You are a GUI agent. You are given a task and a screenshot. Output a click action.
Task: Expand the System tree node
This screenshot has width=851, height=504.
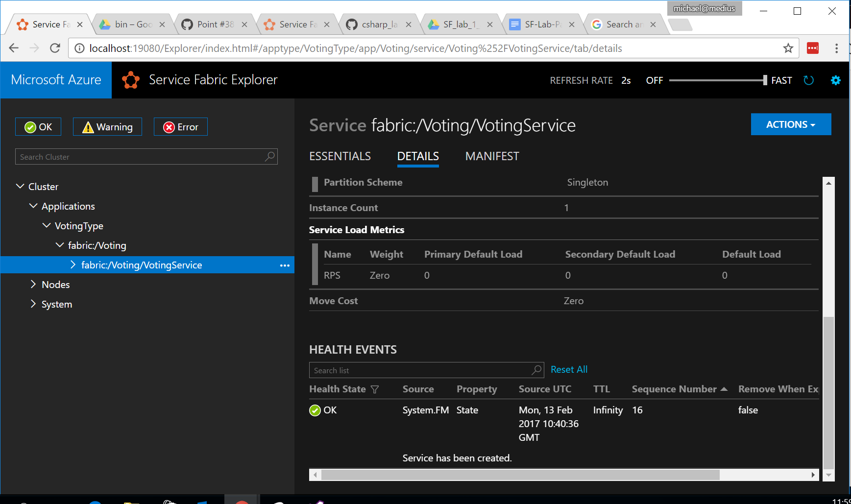(x=33, y=304)
